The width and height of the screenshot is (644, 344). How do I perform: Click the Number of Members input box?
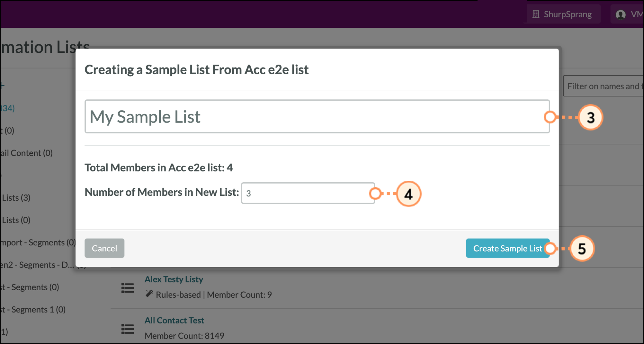[308, 193]
